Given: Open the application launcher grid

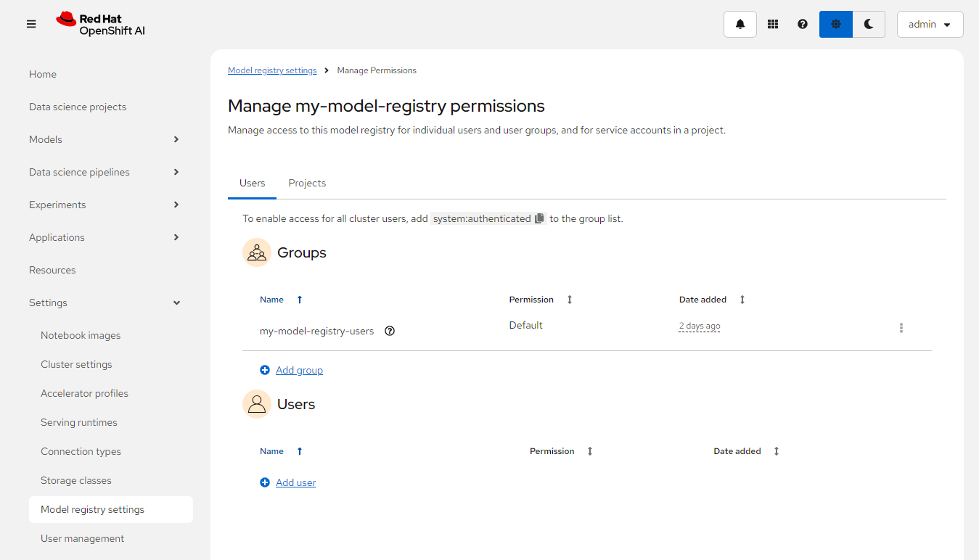Looking at the screenshot, I should 773,24.
